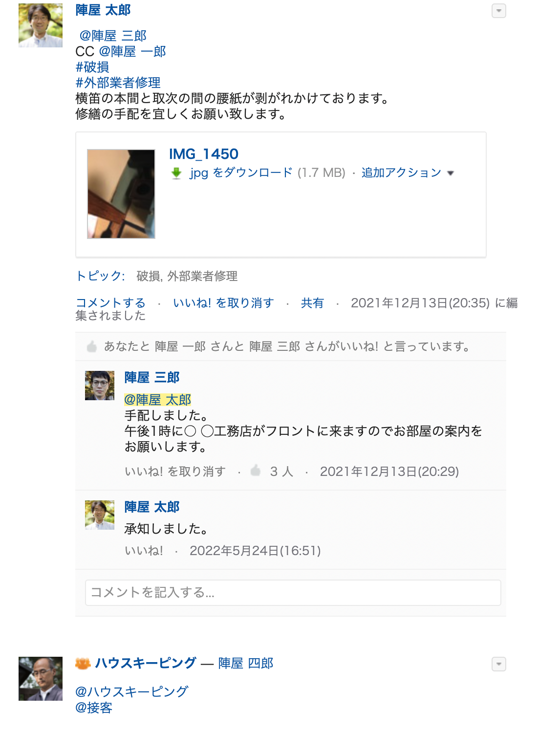Viewport: 560px width, 732px height.
Task: Open 陣屋 太郎 profile photo on top post
Action: click(x=41, y=25)
